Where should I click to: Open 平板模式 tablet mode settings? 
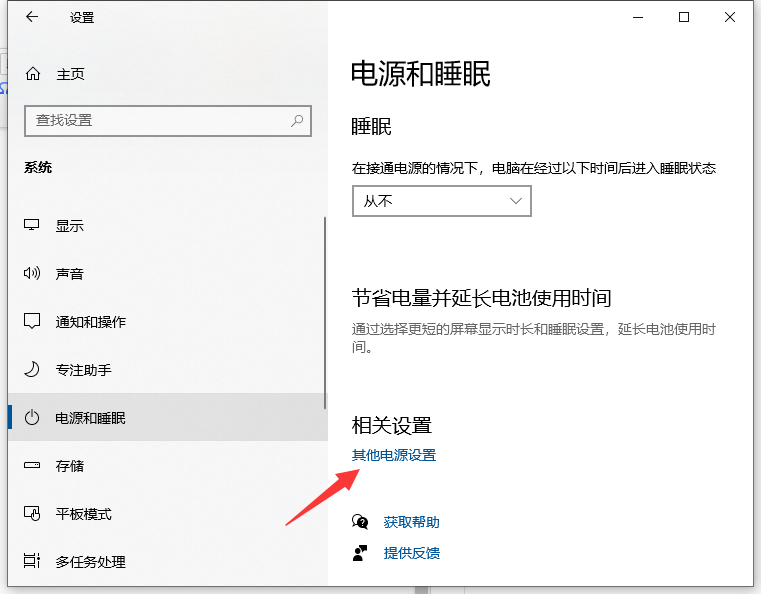(x=83, y=514)
